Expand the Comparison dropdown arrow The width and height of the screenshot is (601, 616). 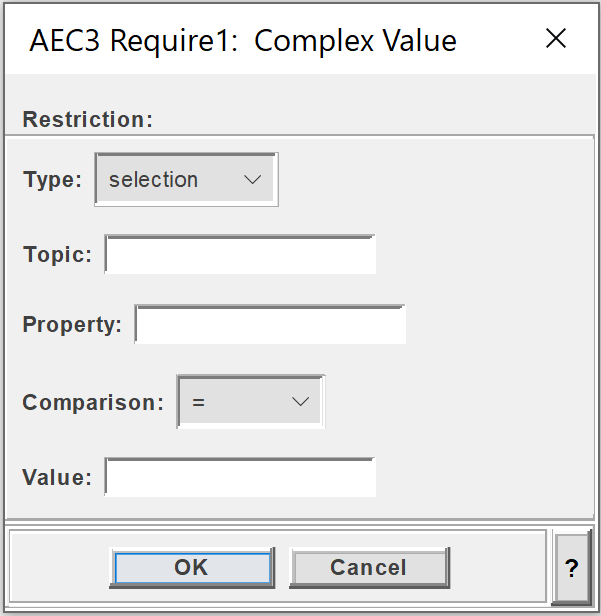click(300, 402)
